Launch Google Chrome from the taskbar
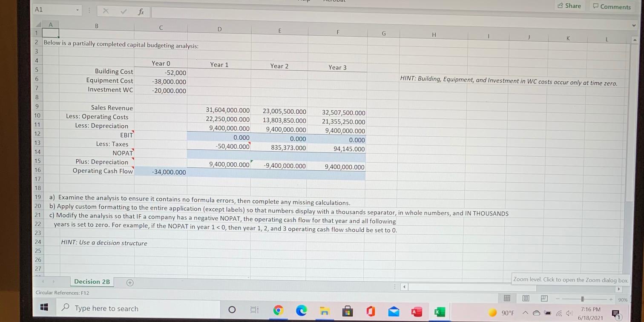Screen dimensions: 644x322 pos(278,310)
